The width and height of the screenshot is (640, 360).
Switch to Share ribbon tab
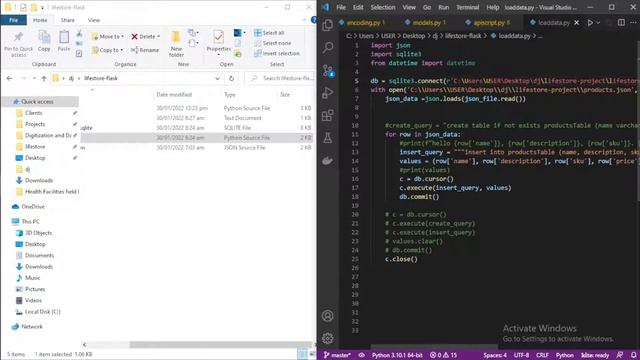[x=67, y=20]
